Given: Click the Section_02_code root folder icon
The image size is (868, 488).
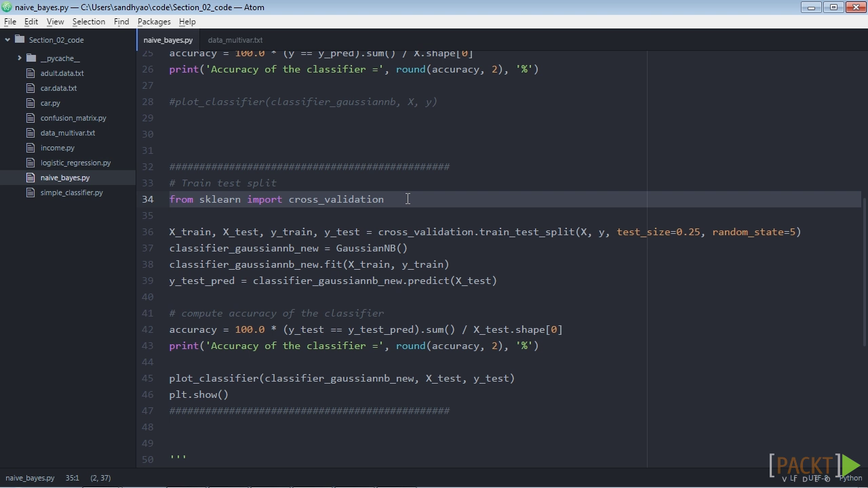Looking at the screenshot, I should click(20, 39).
